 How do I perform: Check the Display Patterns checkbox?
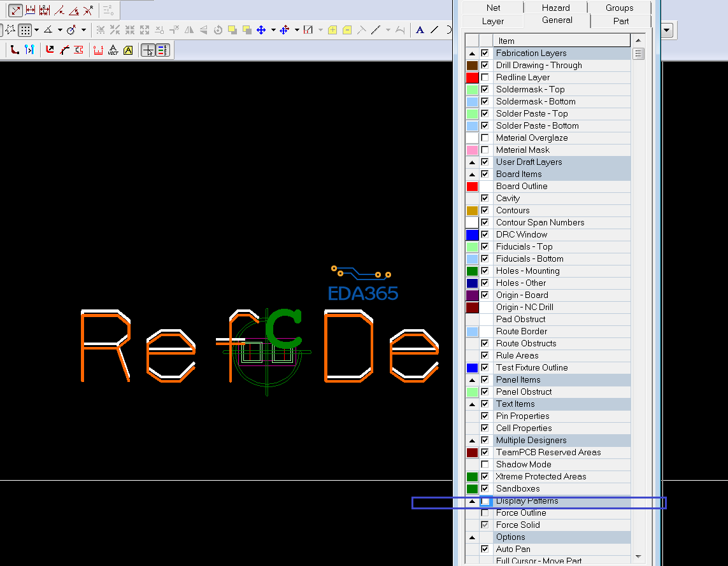pos(485,502)
